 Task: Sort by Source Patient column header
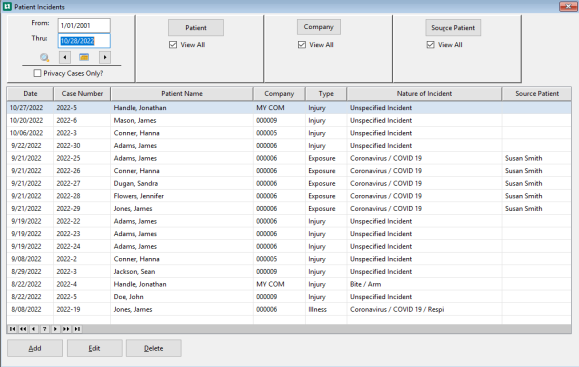(537, 94)
